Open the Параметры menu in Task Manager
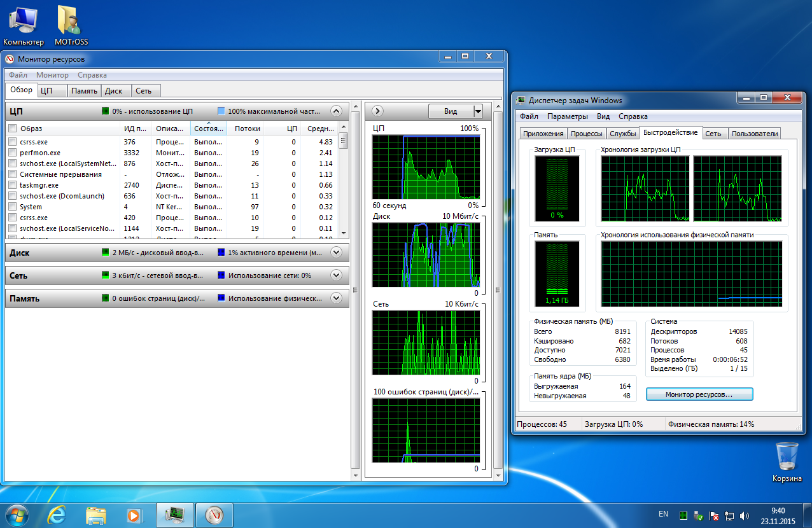Image resolution: width=812 pixels, height=528 pixels. click(x=568, y=116)
